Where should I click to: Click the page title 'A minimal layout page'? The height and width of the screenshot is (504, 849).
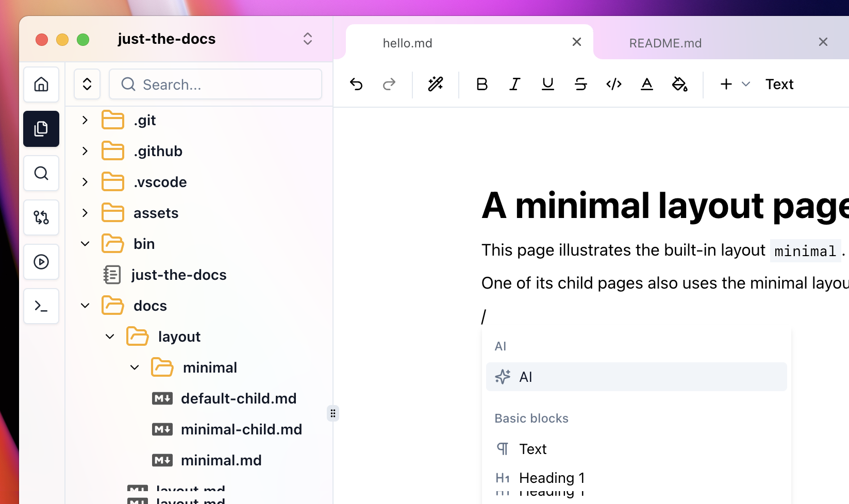[665, 206]
